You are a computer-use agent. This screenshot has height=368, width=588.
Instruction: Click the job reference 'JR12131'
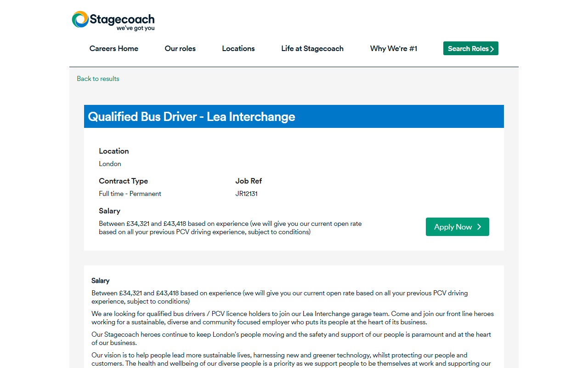(x=247, y=194)
